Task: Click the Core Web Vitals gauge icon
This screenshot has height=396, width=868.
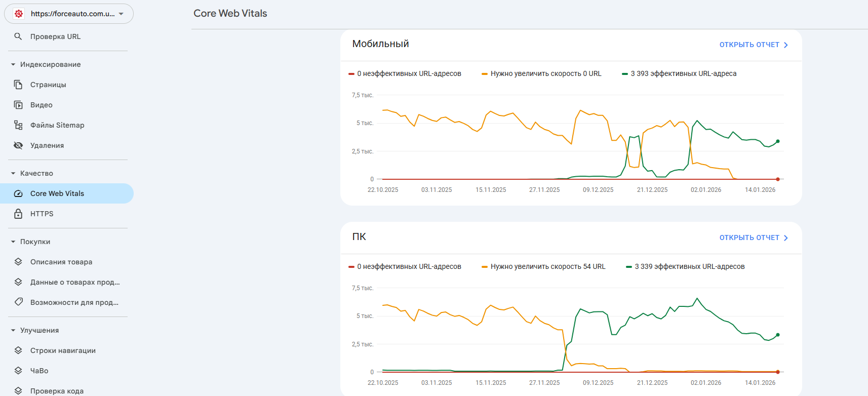Action: click(18, 193)
